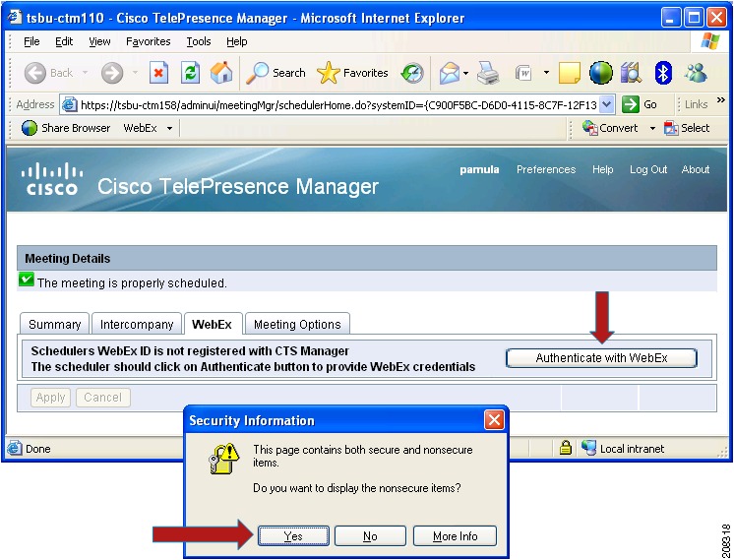Image resolution: width=734 pixels, height=560 pixels.
Task: Click the Cancel button
Action: [103, 398]
